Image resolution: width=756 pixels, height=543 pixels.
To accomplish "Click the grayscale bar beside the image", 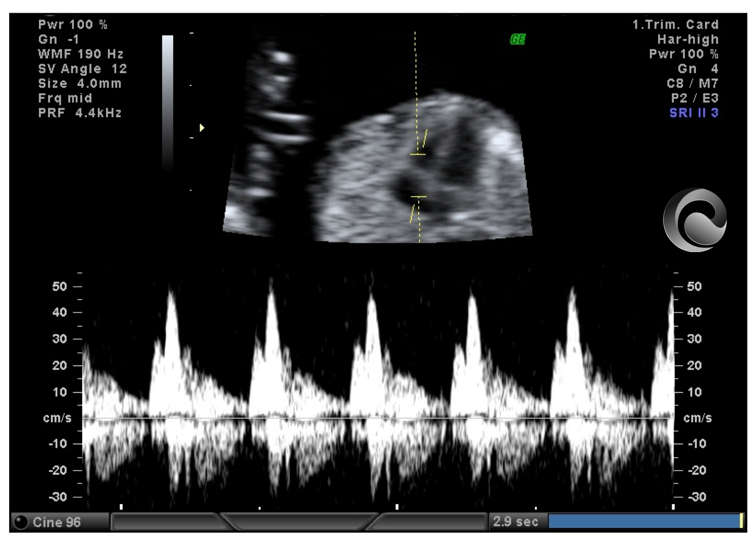I will pos(168,103).
